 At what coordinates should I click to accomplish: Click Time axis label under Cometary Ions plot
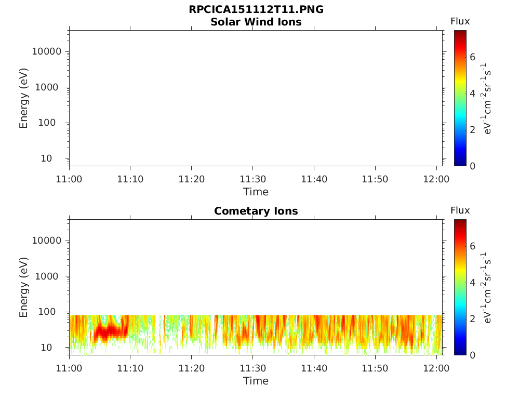tap(256, 381)
